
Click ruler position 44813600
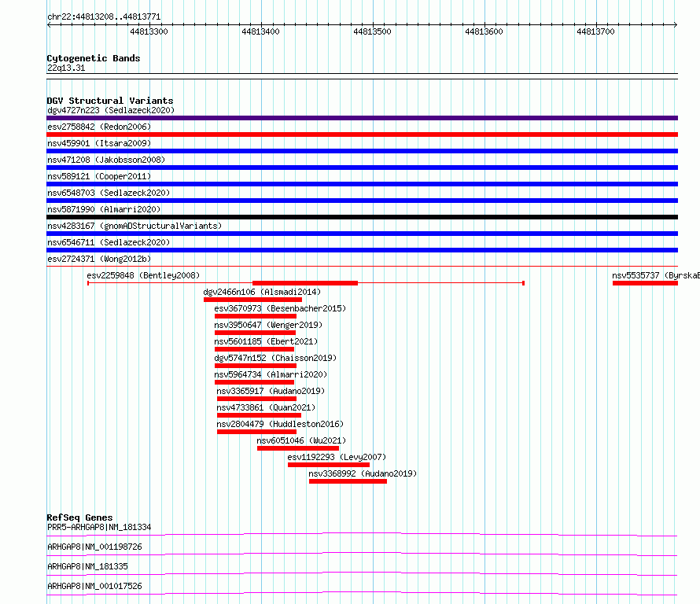point(484,31)
